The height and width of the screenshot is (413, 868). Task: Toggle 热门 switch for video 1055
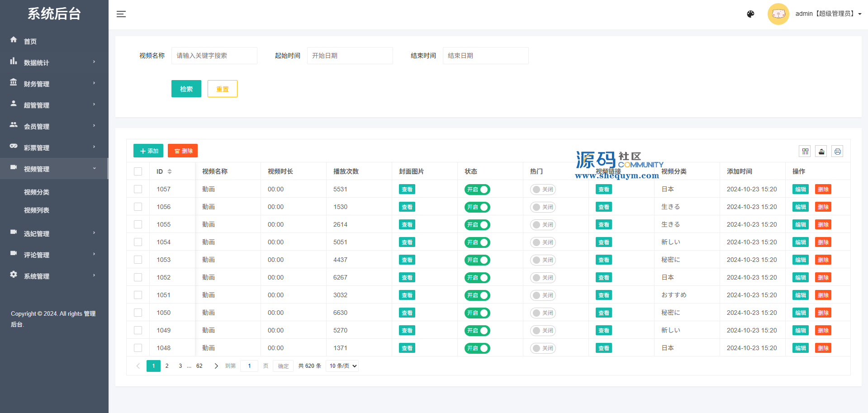click(x=543, y=225)
